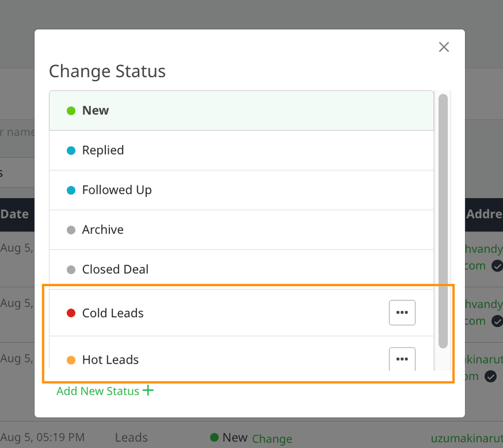
Task: Click the red dot beside Cold Leads
Action: click(71, 313)
